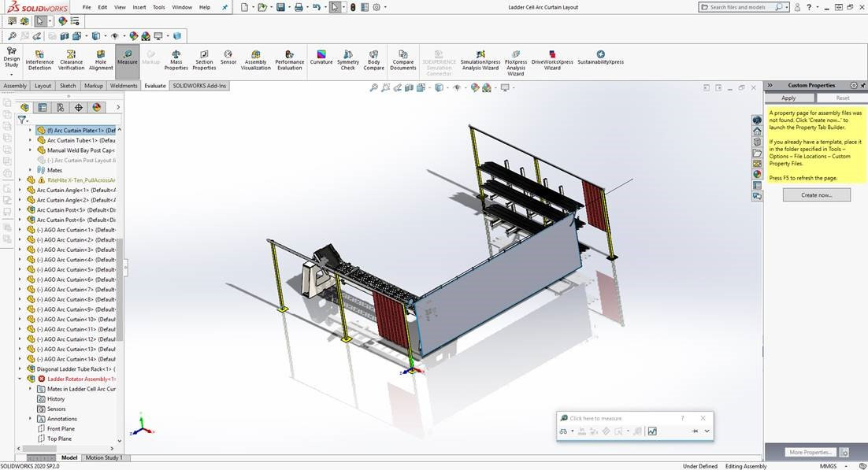This screenshot has height=470, width=868.
Task: Expand AGO Arc Curtain<3> node
Action: coord(20,250)
